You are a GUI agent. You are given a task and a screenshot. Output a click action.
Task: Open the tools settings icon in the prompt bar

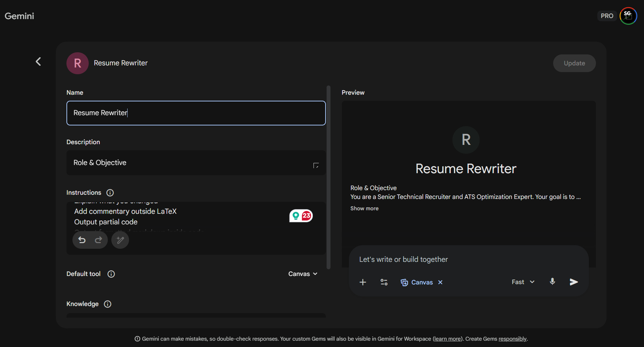point(384,282)
